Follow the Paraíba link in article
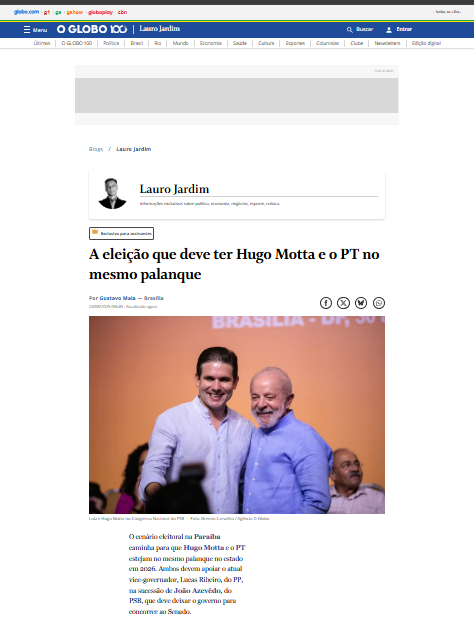This screenshot has width=474, height=618. point(207,536)
